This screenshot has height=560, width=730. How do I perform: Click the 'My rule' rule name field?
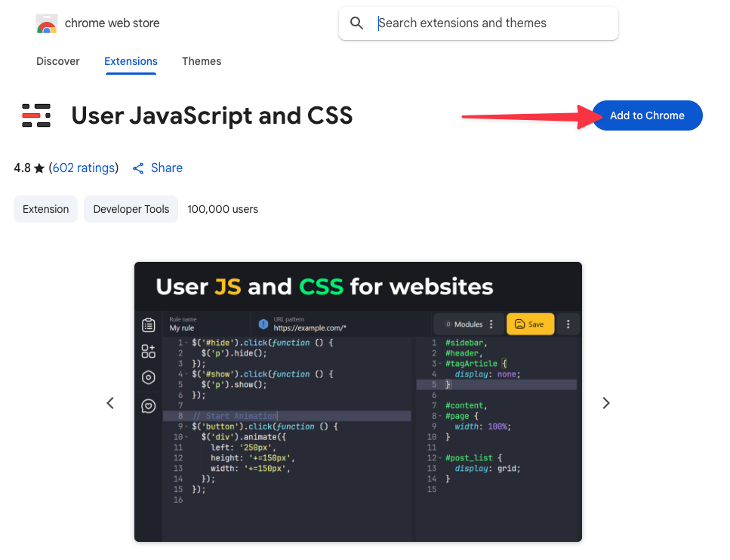pyautogui.click(x=208, y=324)
